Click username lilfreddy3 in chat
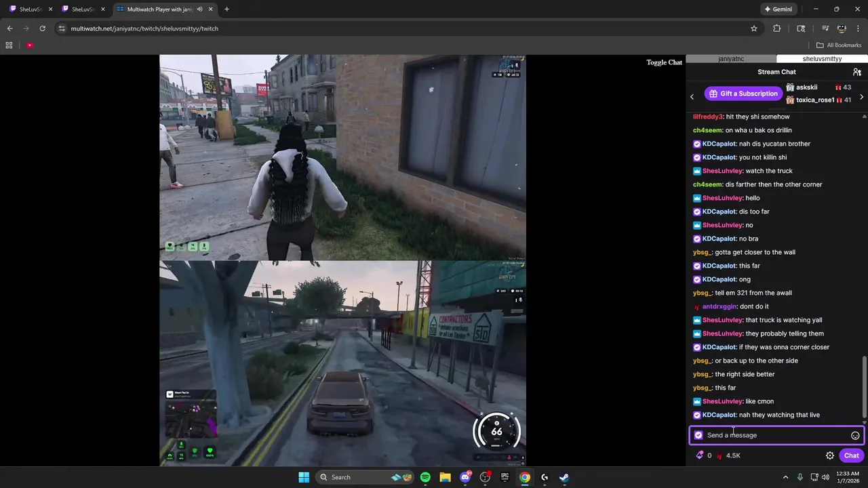 click(x=708, y=117)
